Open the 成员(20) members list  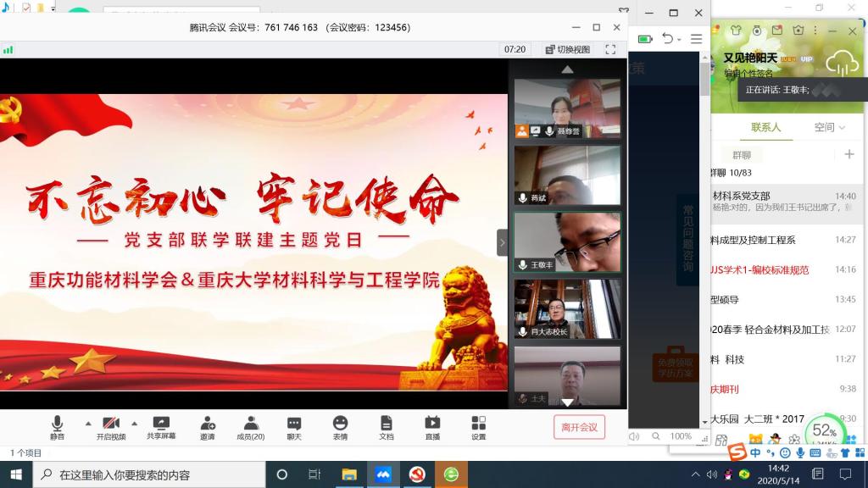250,427
